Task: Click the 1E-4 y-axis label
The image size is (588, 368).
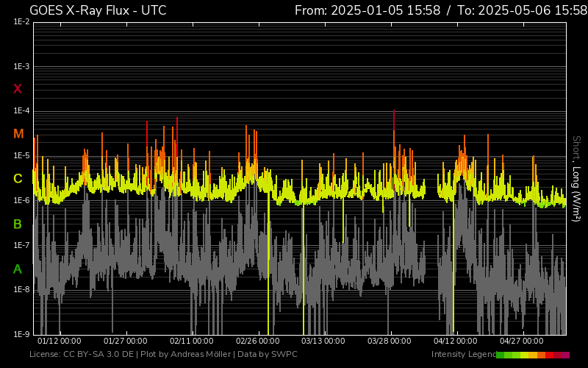Action: [21, 111]
